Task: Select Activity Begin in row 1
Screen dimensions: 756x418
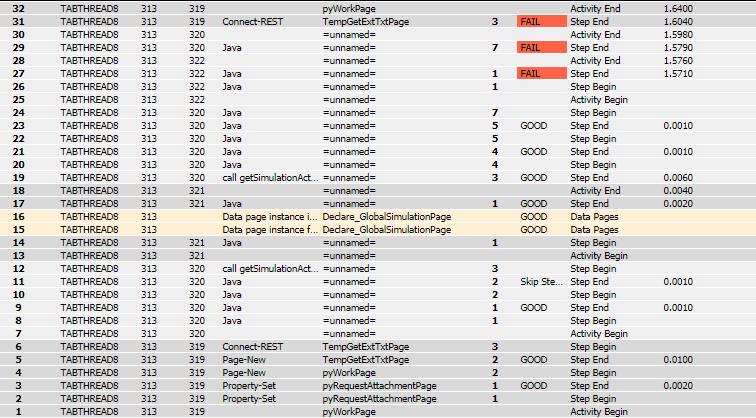Action: pos(599,412)
